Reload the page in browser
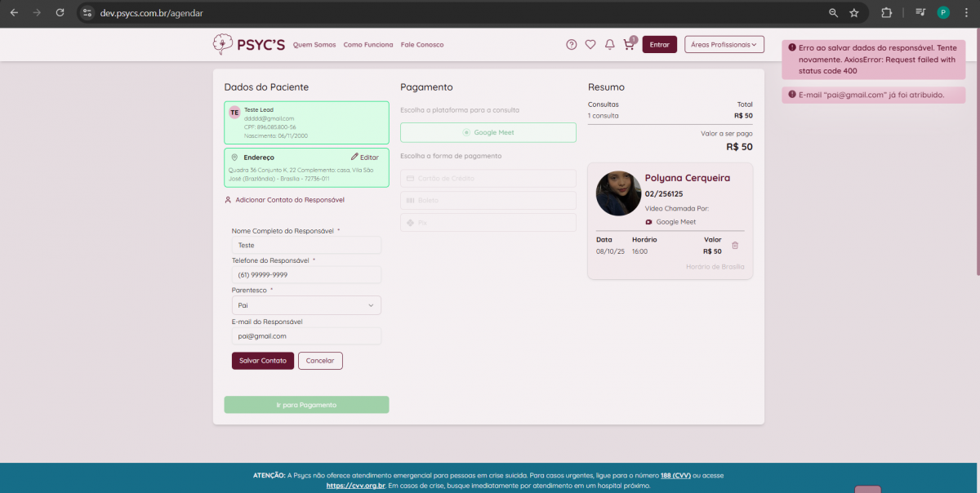The height and width of the screenshot is (493, 980). [60, 13]
